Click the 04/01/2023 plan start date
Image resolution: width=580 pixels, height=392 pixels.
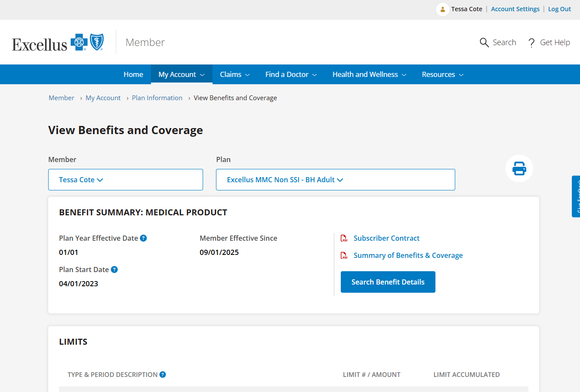point(78,284)
